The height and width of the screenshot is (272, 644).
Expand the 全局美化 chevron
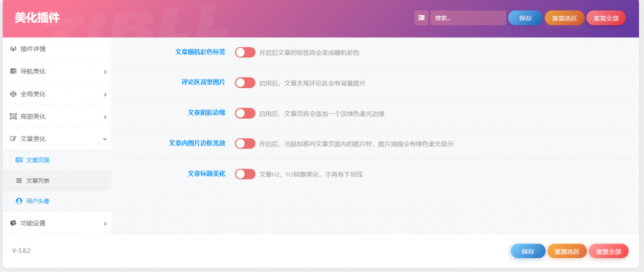105,94
